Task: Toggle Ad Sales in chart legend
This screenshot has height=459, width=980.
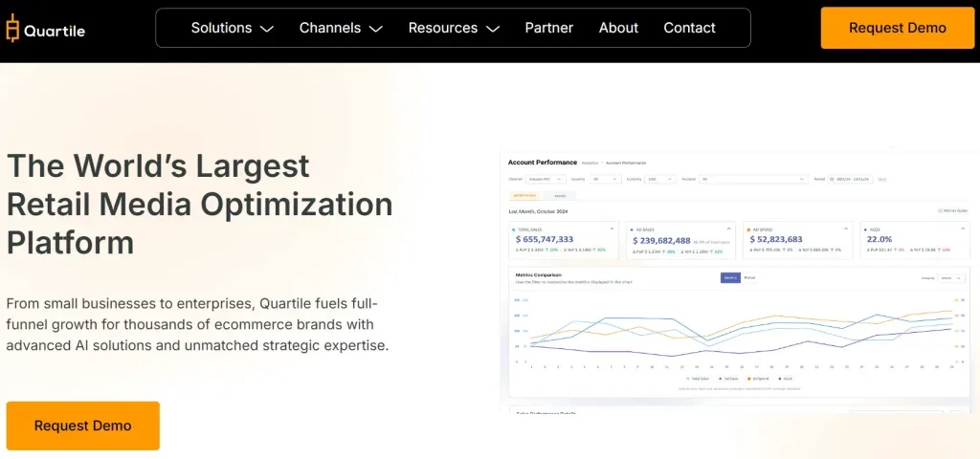Action: point(728,379)
